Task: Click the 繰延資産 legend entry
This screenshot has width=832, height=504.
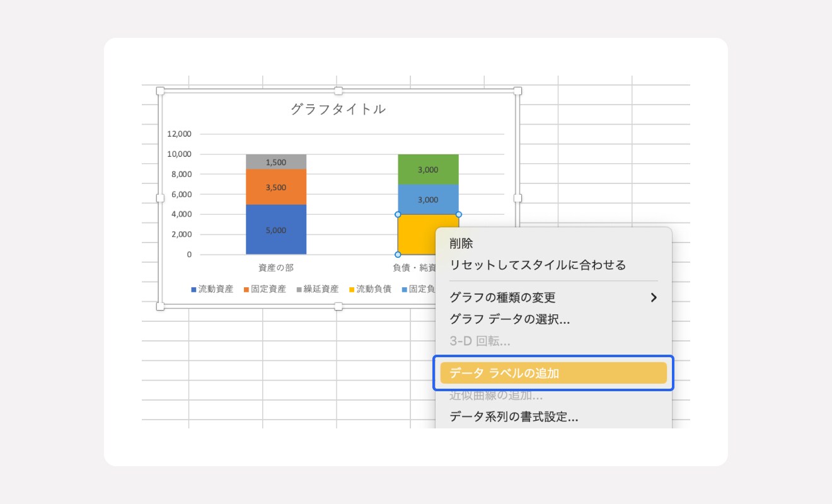Action: point(318,289)
